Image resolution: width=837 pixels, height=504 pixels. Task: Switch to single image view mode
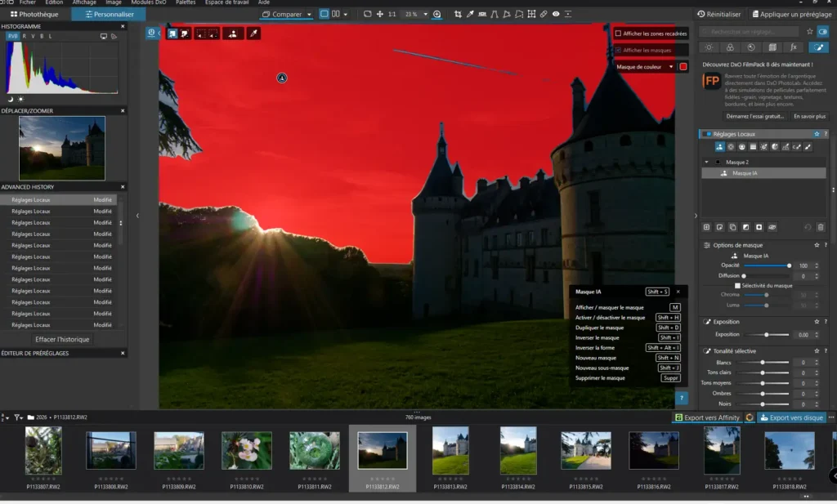(x=324, y=14)
